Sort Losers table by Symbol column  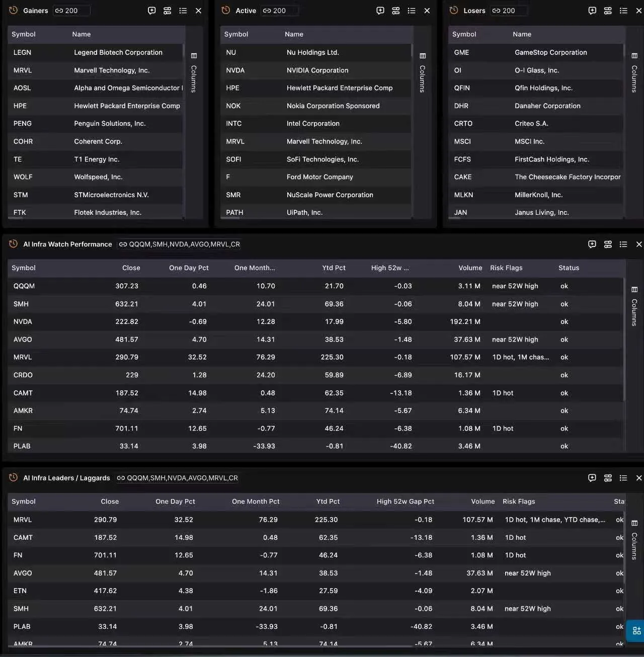tap(464, 34)
